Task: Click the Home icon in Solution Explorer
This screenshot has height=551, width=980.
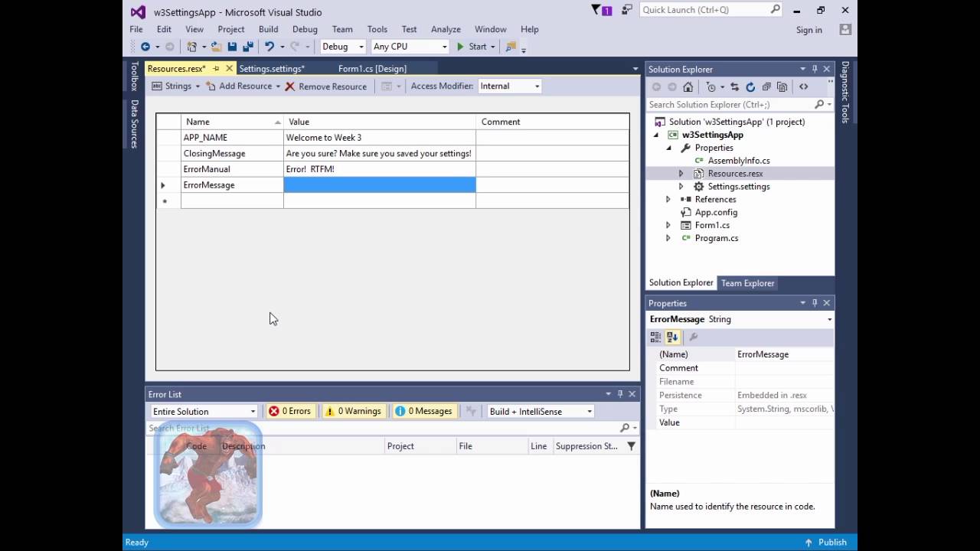Action: click(688, 86)
